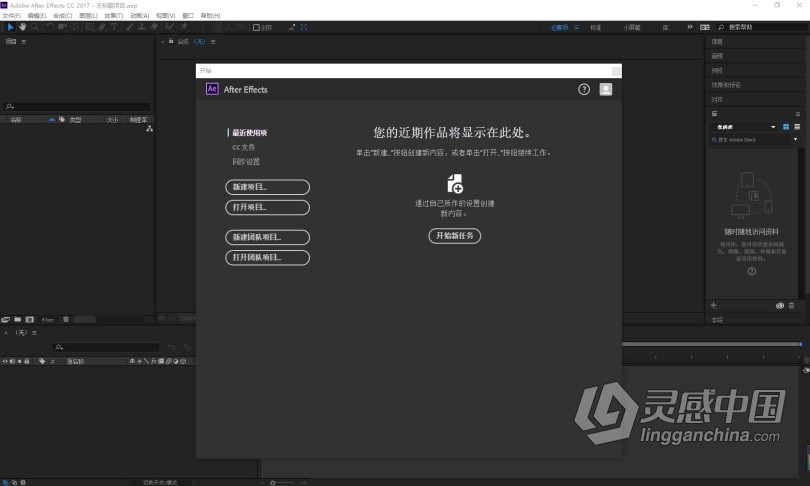Click the new content document-plus icon
Viewport: 810px width, 486px height.
[x=455, y=183]
